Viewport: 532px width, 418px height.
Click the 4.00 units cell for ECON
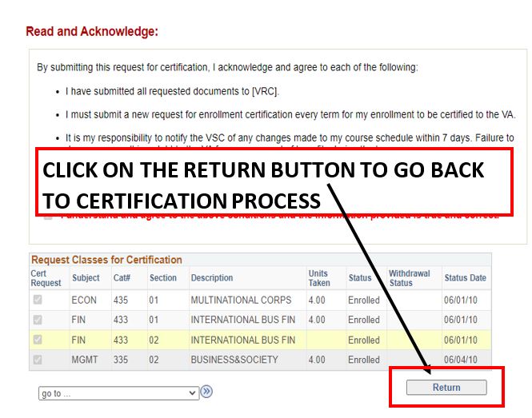coord(317,300)
